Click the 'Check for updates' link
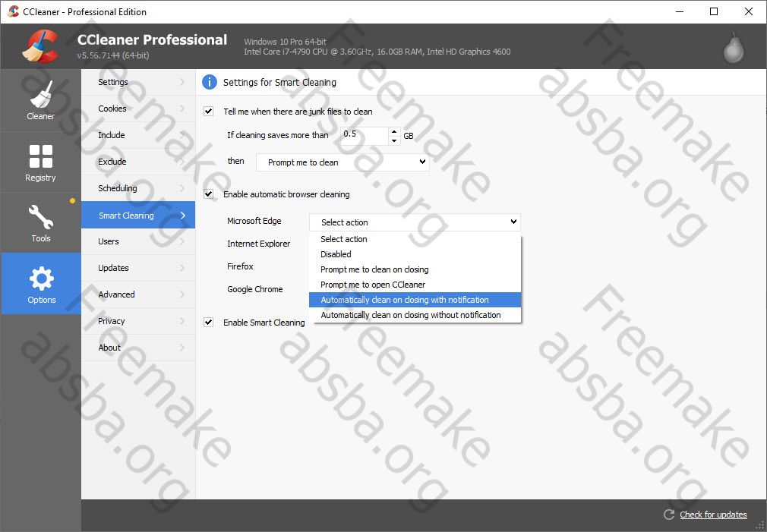The image size is (767, 532). point(713,515)
